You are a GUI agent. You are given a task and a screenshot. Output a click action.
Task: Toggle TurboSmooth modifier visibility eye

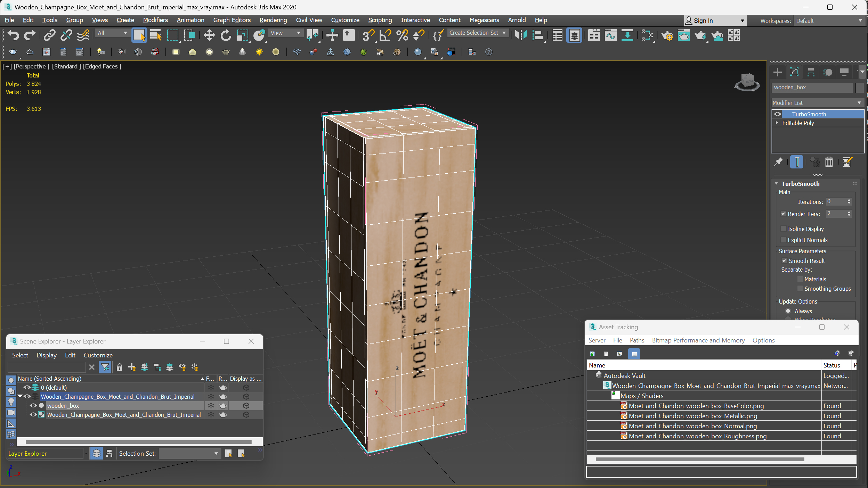pyautogui.click(x=778, y=114)
